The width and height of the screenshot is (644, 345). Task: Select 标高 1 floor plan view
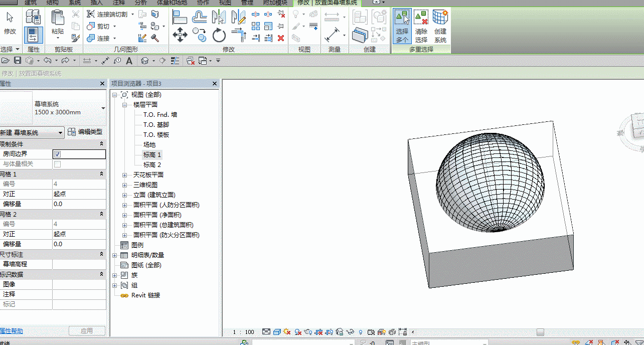pos(152,155)
